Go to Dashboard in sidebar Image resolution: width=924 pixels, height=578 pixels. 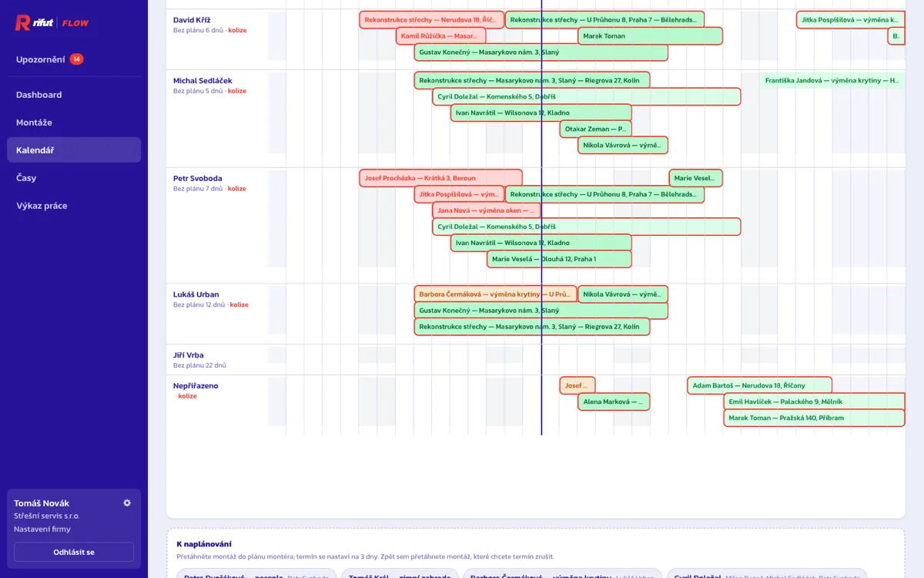74,95
